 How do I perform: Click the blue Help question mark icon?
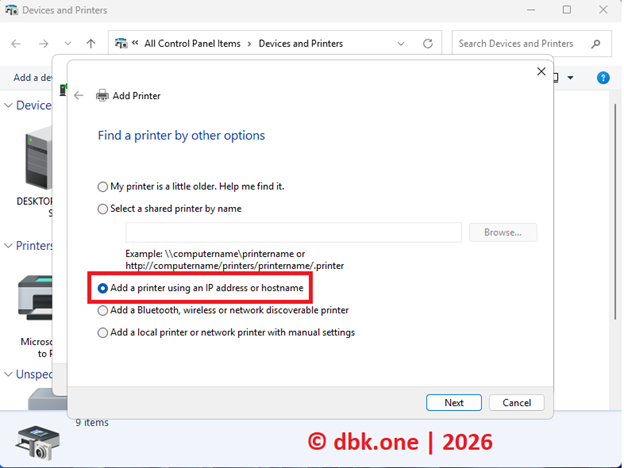click(x=603, y=77)
